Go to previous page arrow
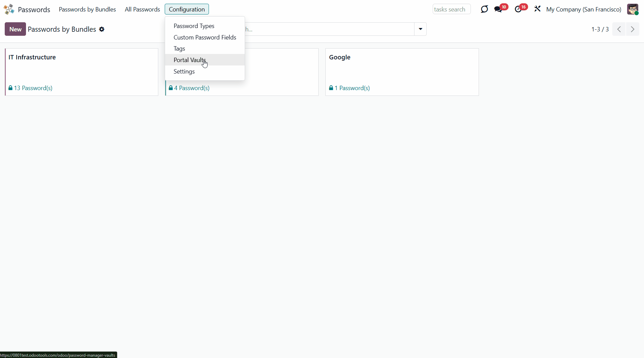 (x=619, y=29)
